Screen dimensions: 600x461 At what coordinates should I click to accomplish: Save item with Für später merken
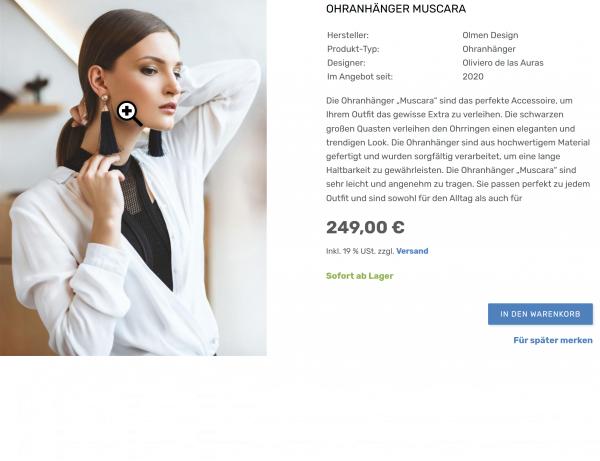click(x=553, y=340)
